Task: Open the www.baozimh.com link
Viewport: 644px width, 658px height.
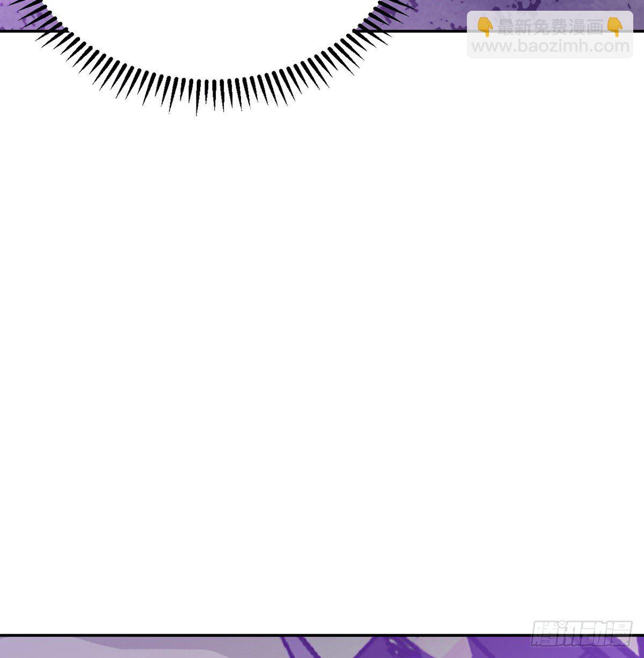Action: [x=550, y=46]
